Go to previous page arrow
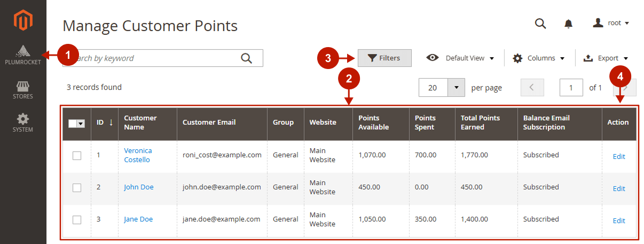The height and width of the screenshot is (244, 644). tap(532, 88)
